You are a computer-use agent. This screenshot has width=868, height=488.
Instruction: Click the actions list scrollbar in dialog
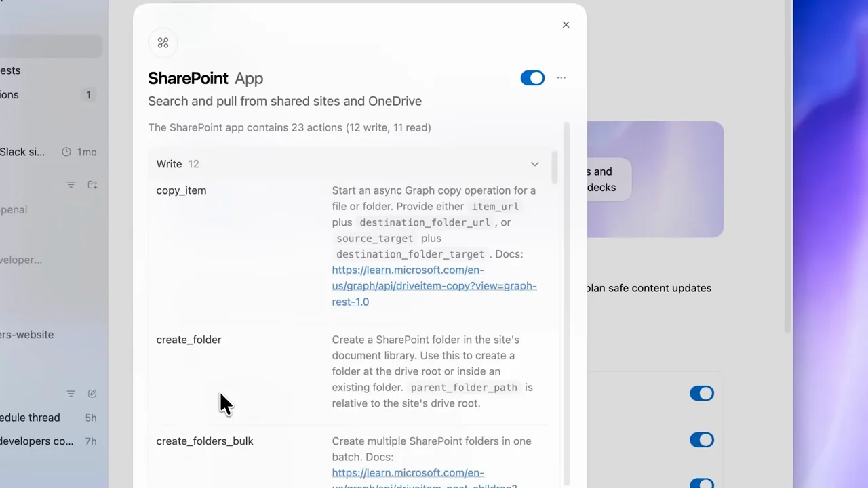click(x=555, y=167)
